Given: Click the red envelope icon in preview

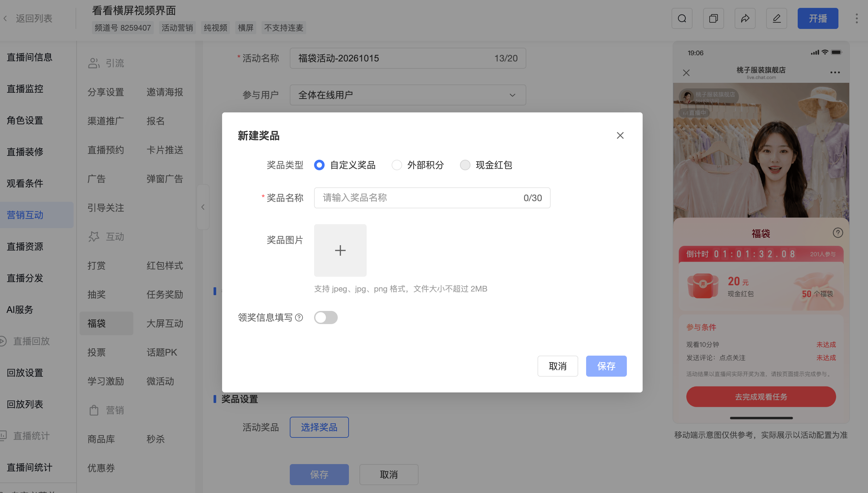Looking at the screenshot, I should (703, 286).
